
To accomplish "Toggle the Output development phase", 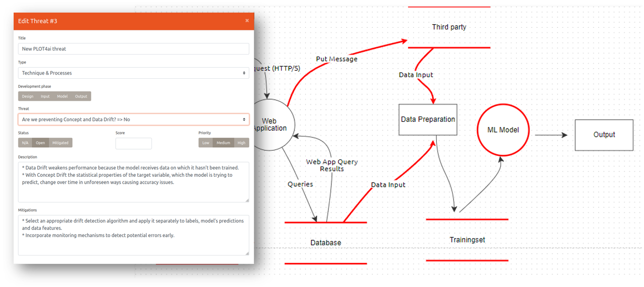I will coord(81,97).
